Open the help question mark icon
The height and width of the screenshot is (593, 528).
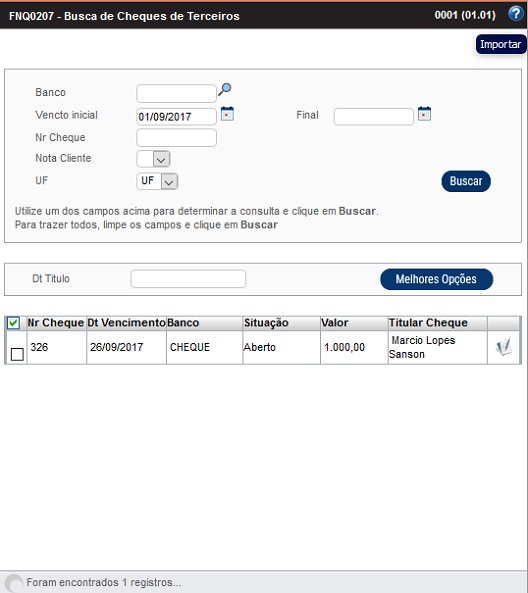(516, 14)
